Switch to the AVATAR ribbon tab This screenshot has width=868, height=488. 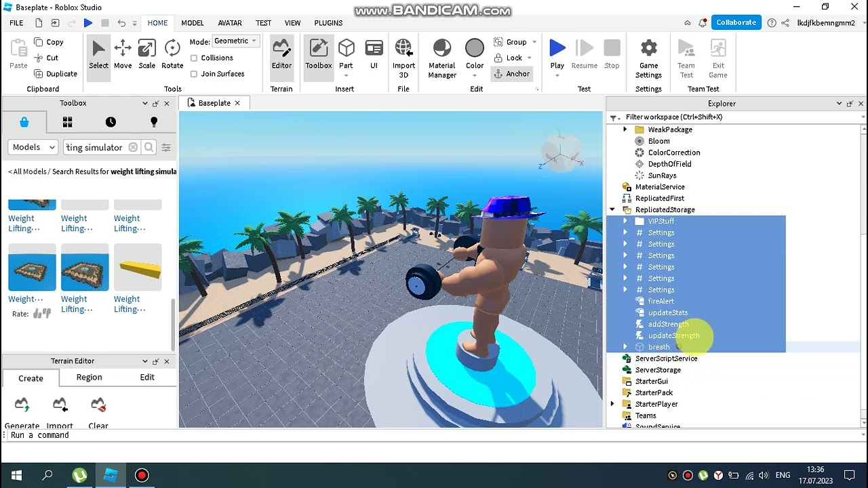pos(230,23)
